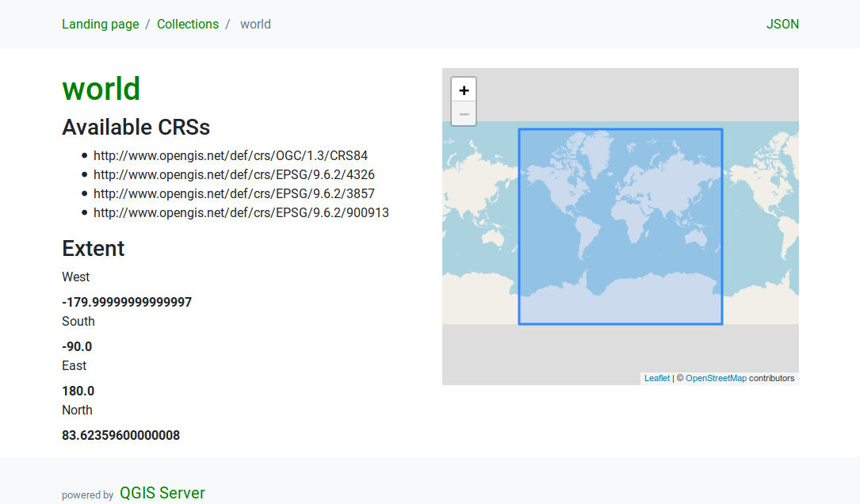Screen dimensions: 860x504
Task: Click the North coordinate value 83.62359600000008
Action: pos(120,435)
